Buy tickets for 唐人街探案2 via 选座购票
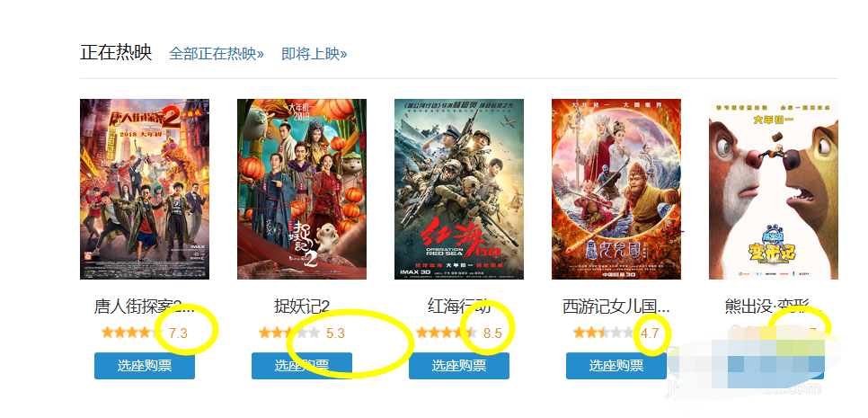This screenshot has width=868, height=418. point(145,366)
